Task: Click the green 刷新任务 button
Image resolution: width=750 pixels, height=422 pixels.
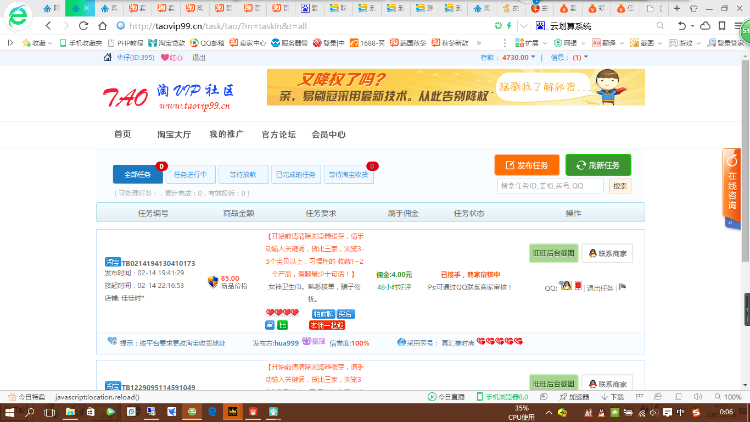Action: (x=598, y=165)
